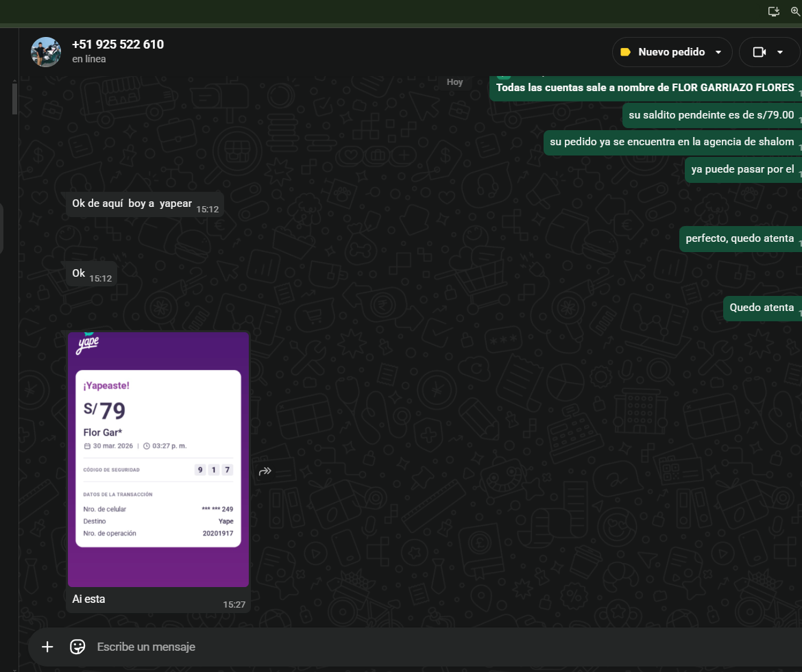This screenshot has width=802, height=672.
Task: Click the 'Ok de aquí boy a yapear' message
Action: [132, 203]
